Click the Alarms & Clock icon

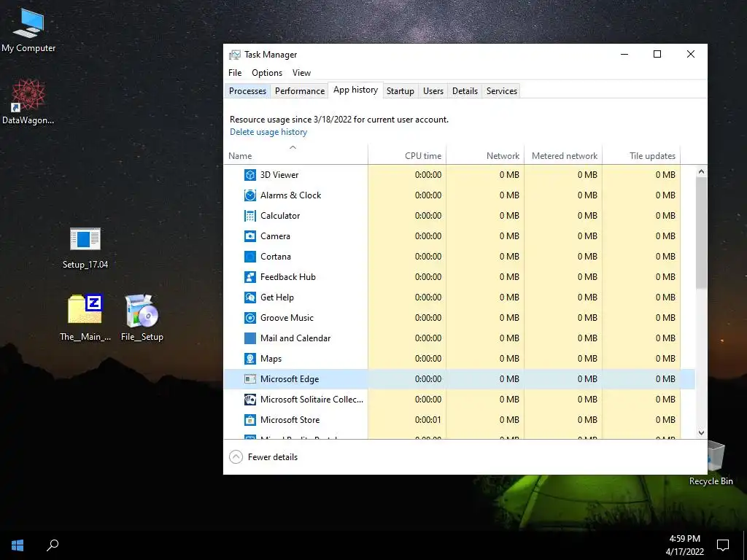coord(250,195)
